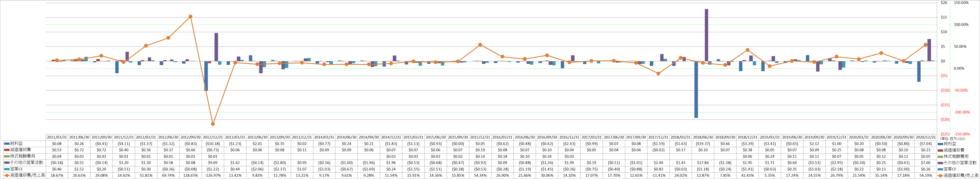Click the -126.97% ratio cell
The width and height of the screenshot is (980, 179).
tap(213, 176)
